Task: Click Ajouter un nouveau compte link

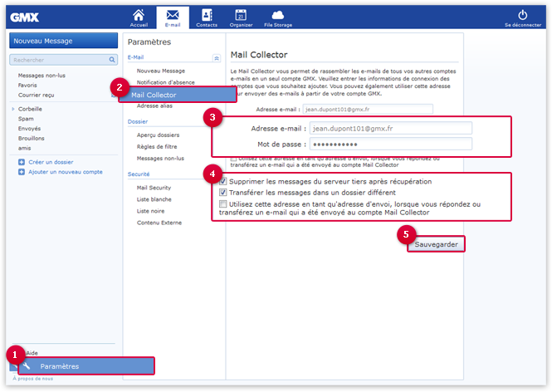Action: 66,172
